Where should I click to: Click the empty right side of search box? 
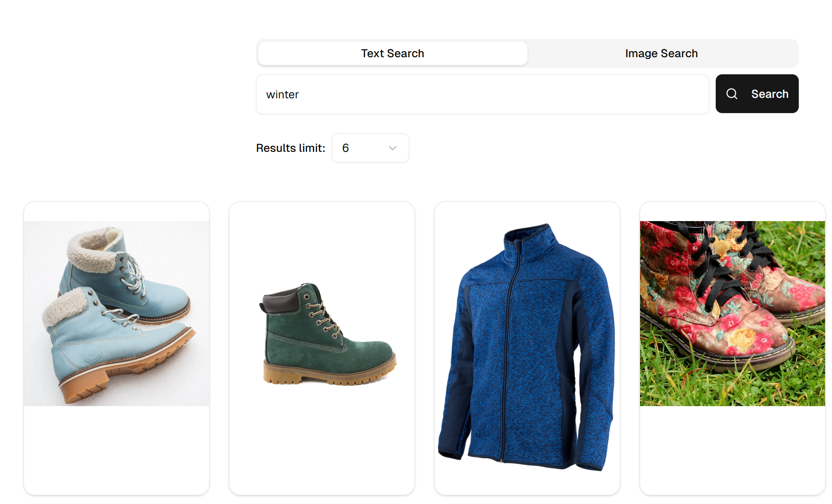(x=554, y=94)
